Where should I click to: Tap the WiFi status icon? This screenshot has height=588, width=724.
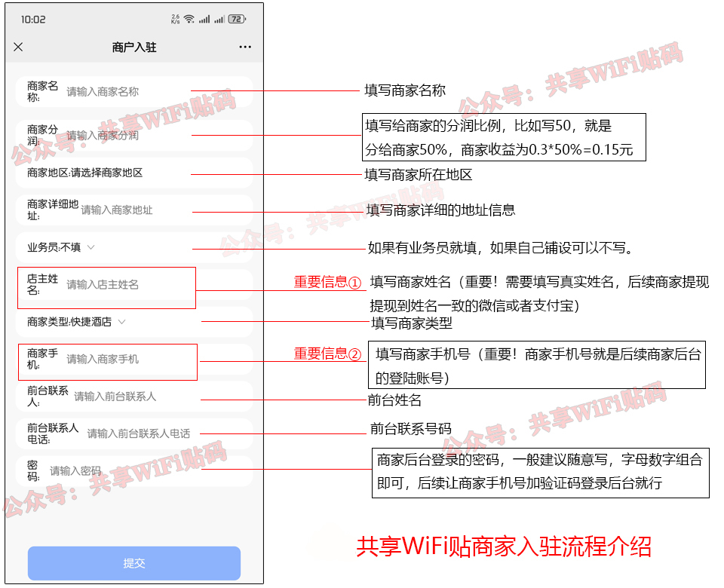[x=189, y=19]
